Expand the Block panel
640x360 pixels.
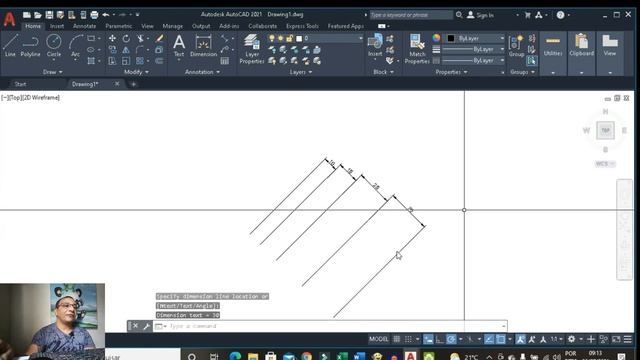point(383,72)
